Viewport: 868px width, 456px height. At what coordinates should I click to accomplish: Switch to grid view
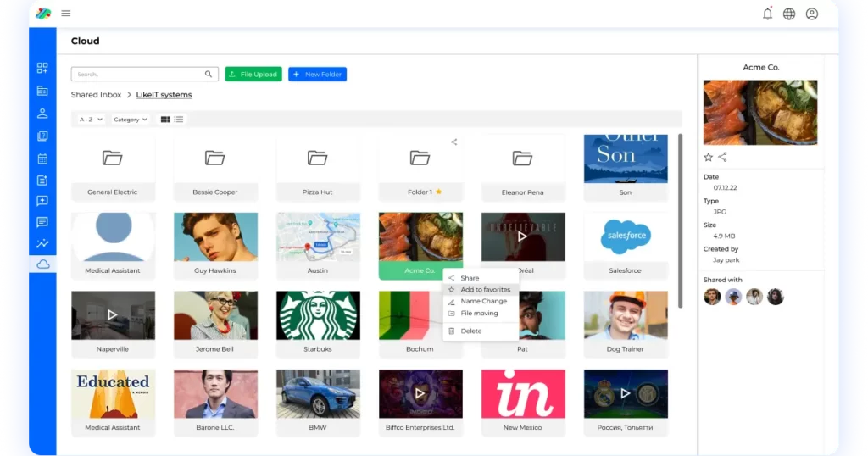coord(165,120)
